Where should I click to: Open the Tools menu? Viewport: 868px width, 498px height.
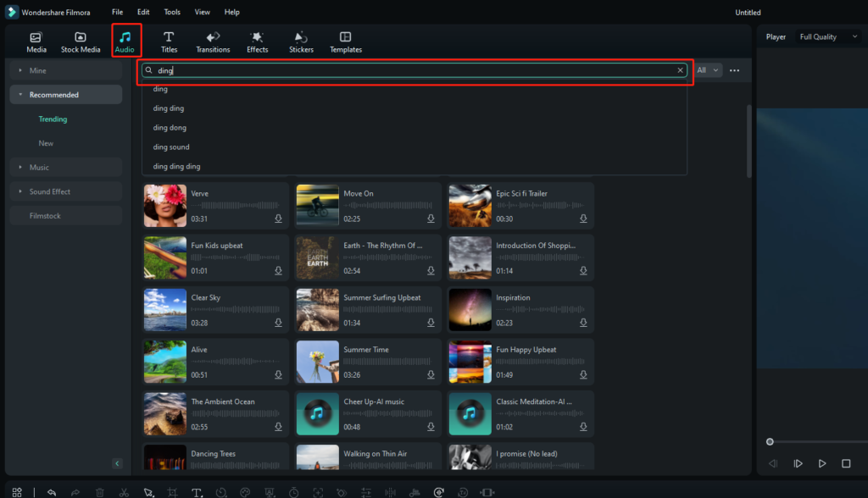[x=172, y=12]
